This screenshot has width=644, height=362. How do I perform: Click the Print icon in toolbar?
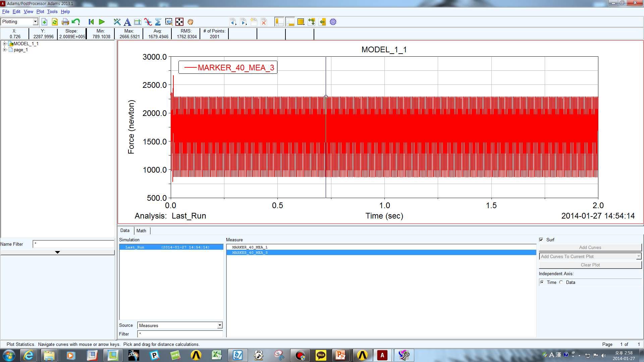click(x=65, y=22)
